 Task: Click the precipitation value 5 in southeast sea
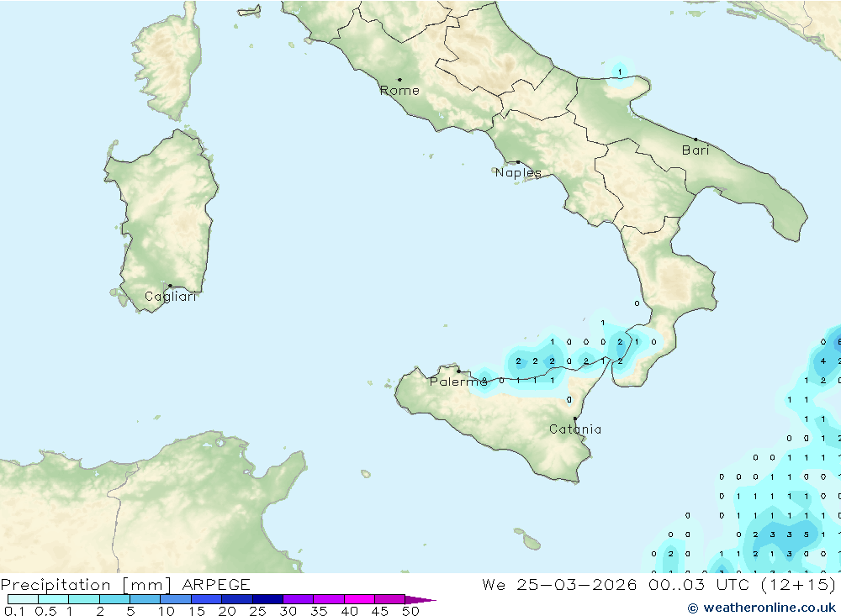[x=807, y=534]
